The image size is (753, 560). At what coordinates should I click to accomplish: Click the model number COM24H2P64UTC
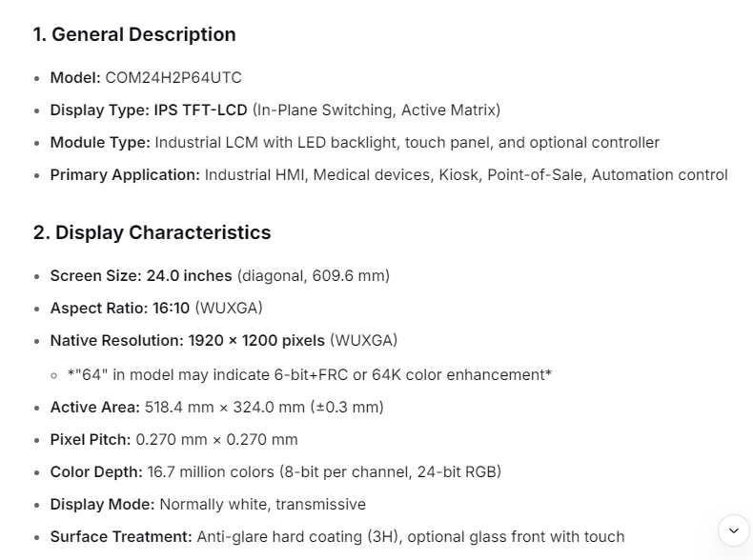click(x=173, y=77)
